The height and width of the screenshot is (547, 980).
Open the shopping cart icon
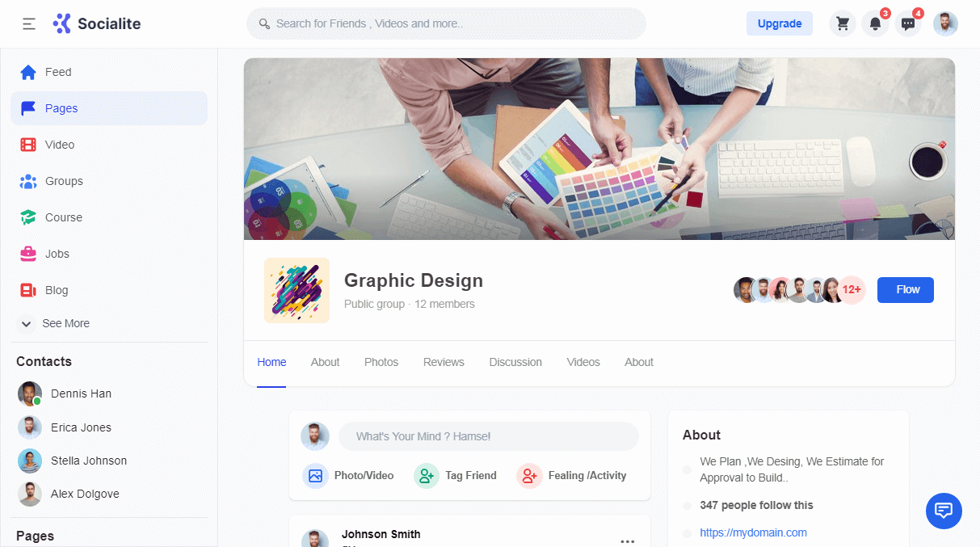pyautogui.click(x=843, y=23)
